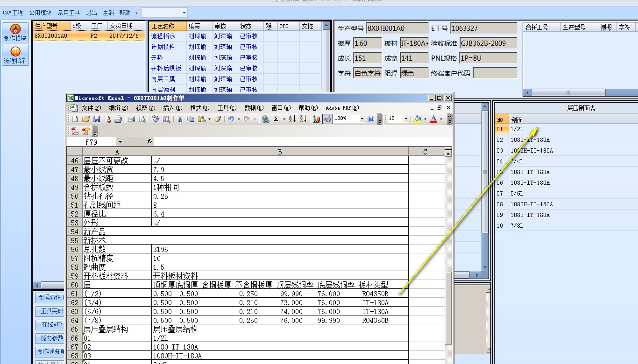Click the Paste clipboard icon

(x=202, y=119)
